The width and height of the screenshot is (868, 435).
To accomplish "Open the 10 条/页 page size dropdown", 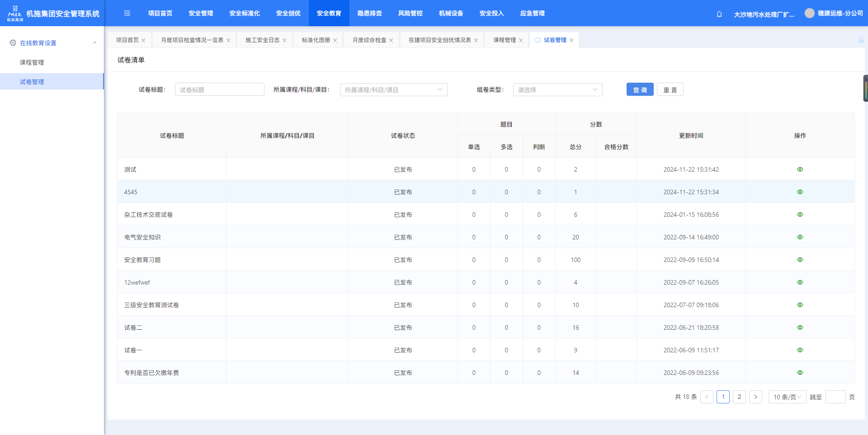I will (787, 397).
